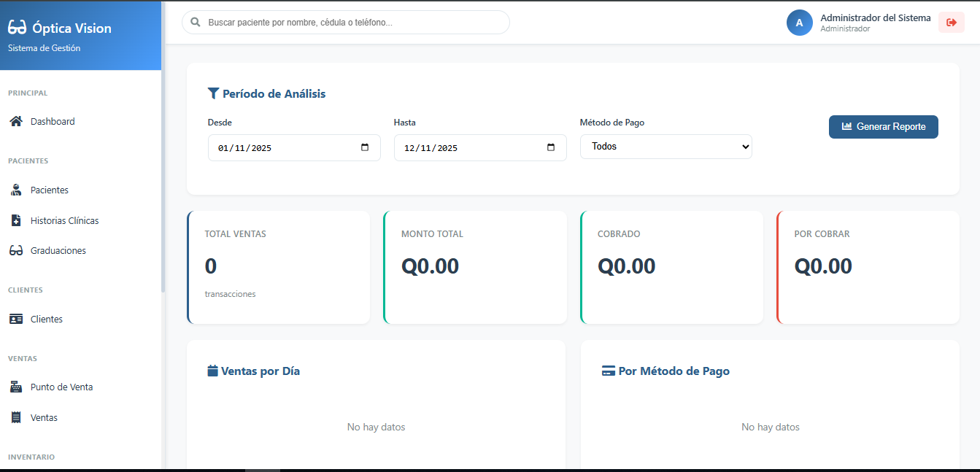980x472 pixels.
Task: Expand the Método de Pago dropdown
Action: coord(665,147)
